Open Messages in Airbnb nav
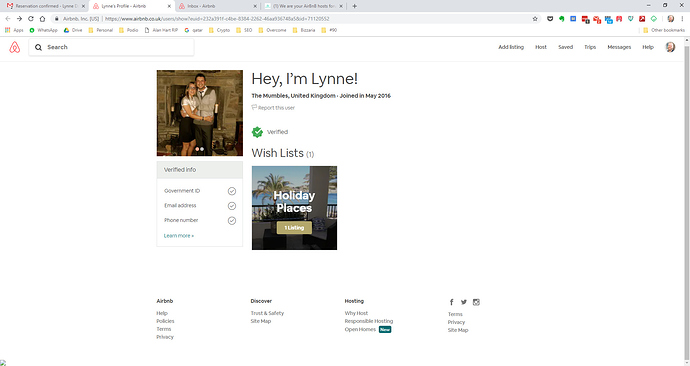The image size is (690, 366). pyautogui.click(x=619, y=47)
